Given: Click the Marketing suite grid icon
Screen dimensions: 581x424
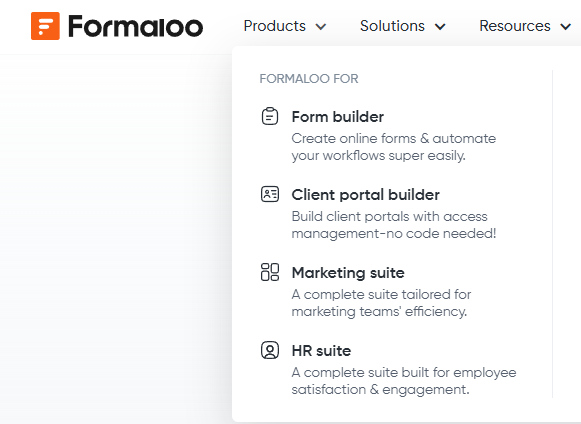Looking at the screenshot, I should click(270, 272).
